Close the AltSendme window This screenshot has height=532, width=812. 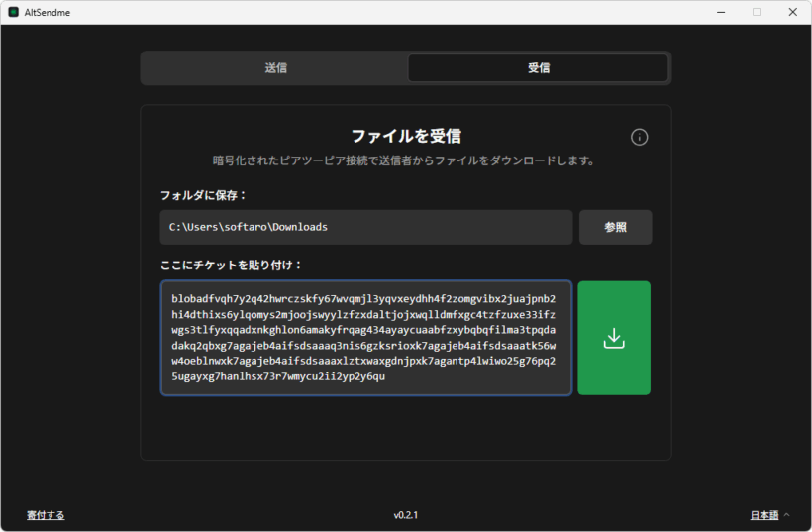point(792,12)
